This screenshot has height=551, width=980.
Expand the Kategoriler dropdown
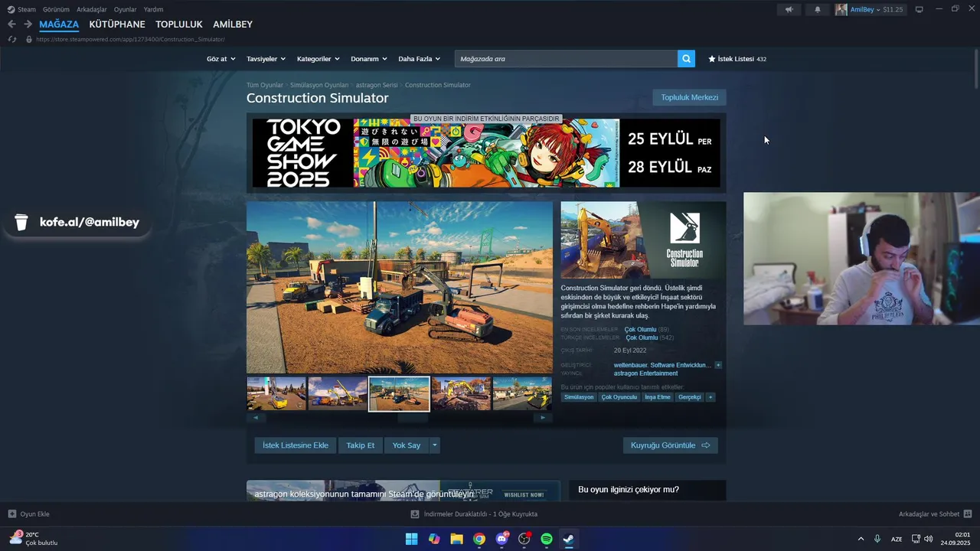[x=318, y=59]
